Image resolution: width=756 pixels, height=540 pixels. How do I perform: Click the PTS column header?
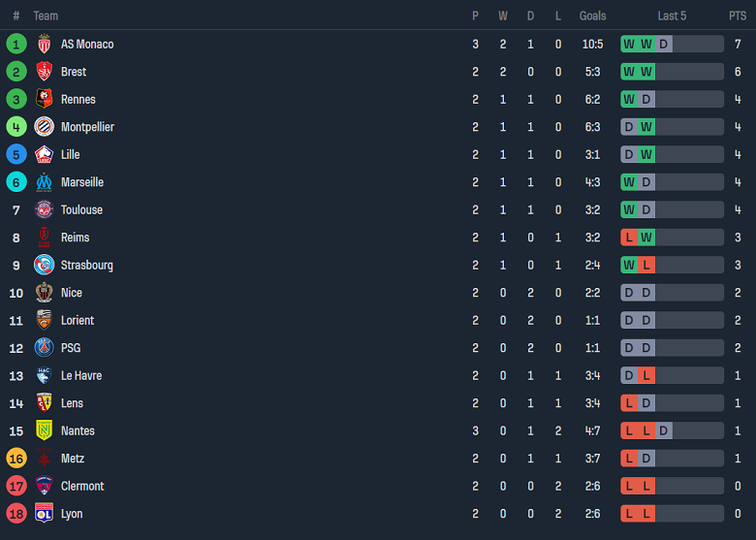click(x=738, y=16)
